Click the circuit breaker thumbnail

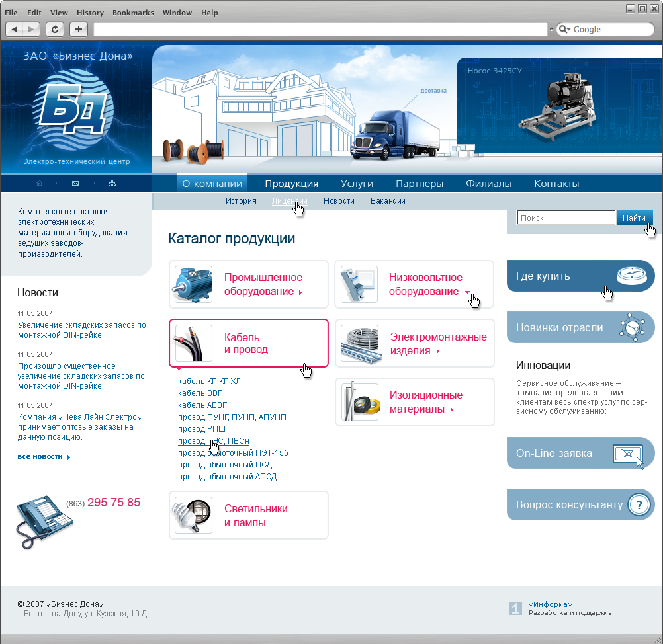click(359, 284)
